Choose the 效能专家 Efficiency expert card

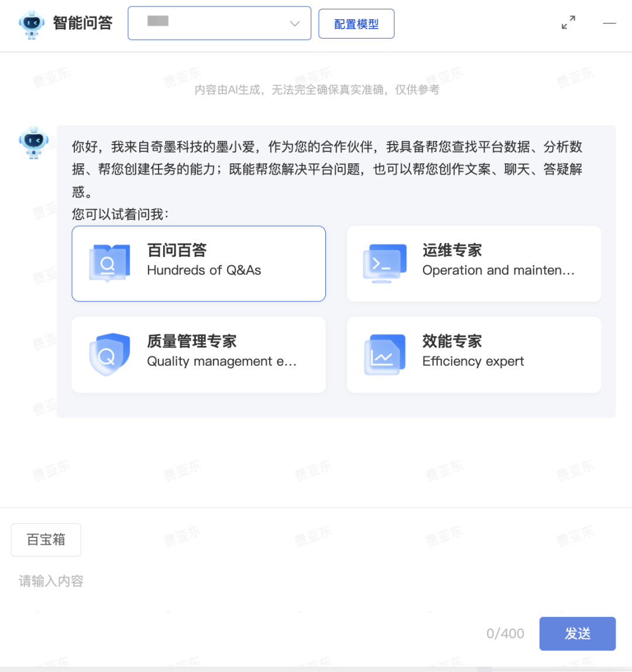coord(474,355)
